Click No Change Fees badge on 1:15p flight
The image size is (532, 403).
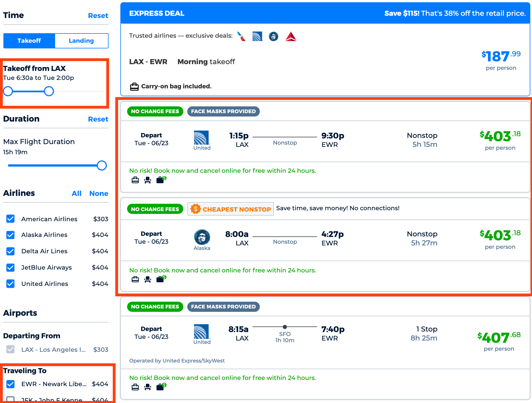155,111
